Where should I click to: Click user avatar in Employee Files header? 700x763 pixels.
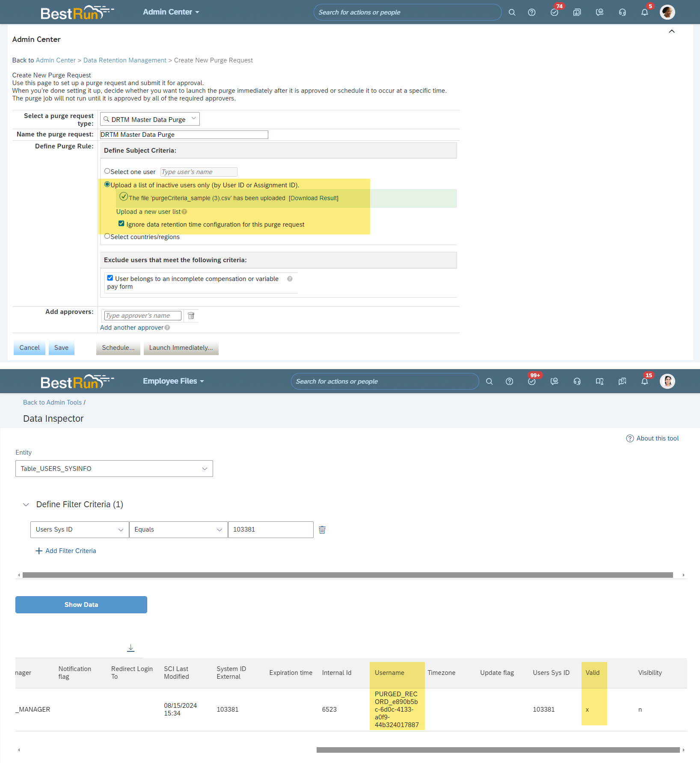(x=667, y=381)
